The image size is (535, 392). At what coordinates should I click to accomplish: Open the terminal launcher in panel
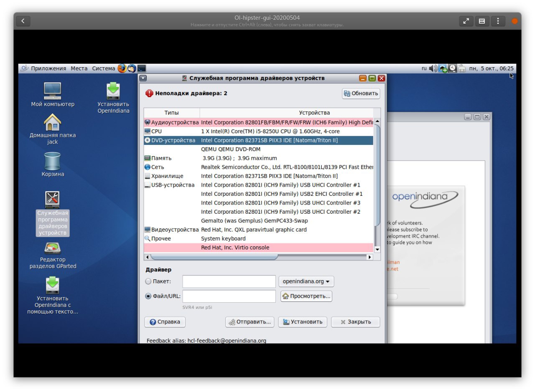[x=142, y=68]
